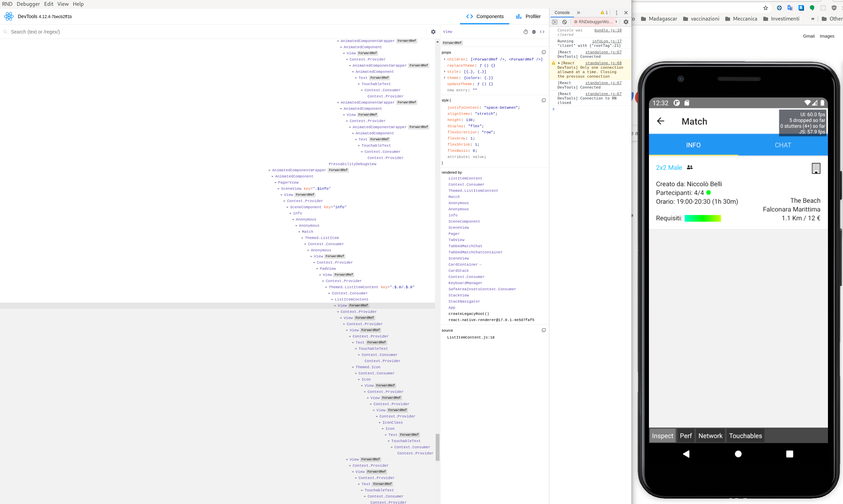
Task: Click uBlock Origin shield icon in Chrome
Action: pos(834,8)
